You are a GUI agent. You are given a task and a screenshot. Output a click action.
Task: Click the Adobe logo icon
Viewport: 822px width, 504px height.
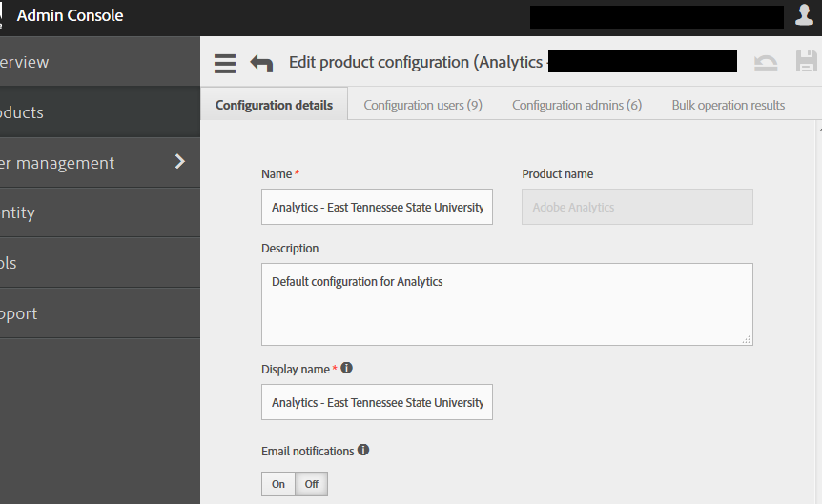(x=3, y=15)
